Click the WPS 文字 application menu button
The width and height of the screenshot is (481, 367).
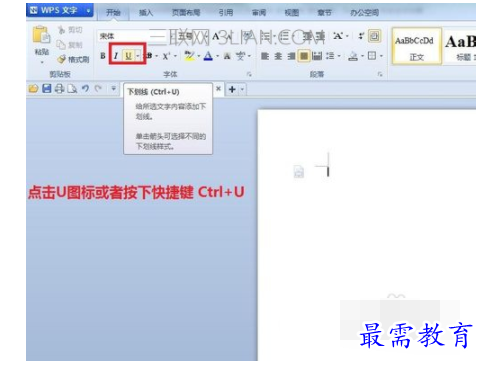(x=60, y=10)
